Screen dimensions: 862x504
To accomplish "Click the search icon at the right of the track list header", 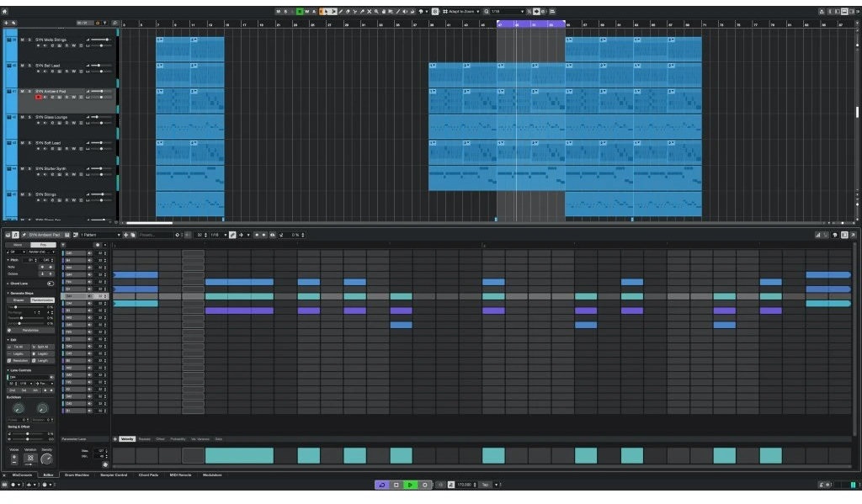I will 114,23.
